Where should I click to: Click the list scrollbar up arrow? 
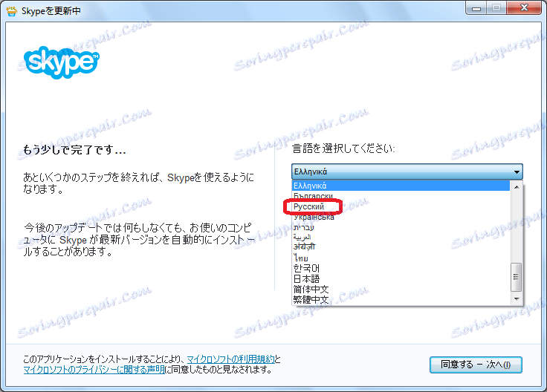517,187
